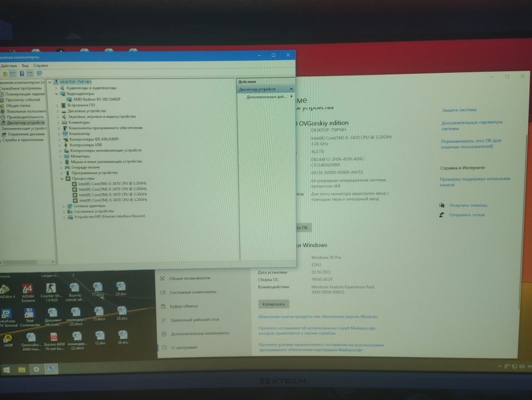Collapse the DESKTOP-75IP14H root node
Screen dimensions: 532x400
tap(50, 82)
